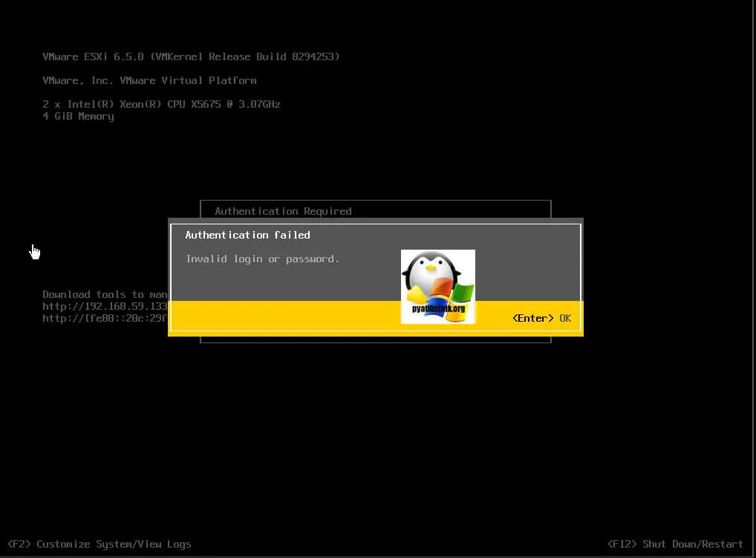The width and height of the screenshot is (756, 558).
Task: Select F12 Shut Down/Restart option
Action: tap(675, 544)
